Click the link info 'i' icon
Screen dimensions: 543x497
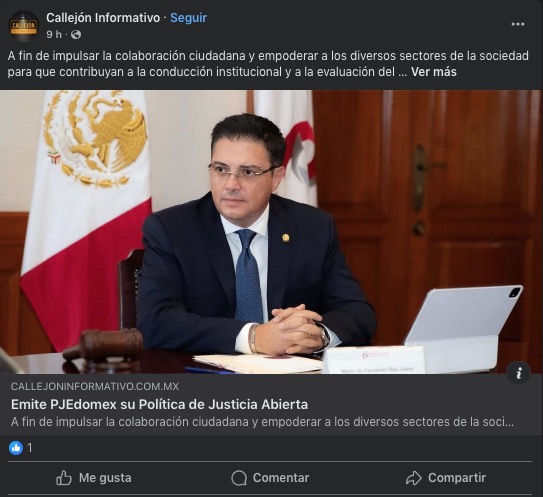tap(518, 373)
